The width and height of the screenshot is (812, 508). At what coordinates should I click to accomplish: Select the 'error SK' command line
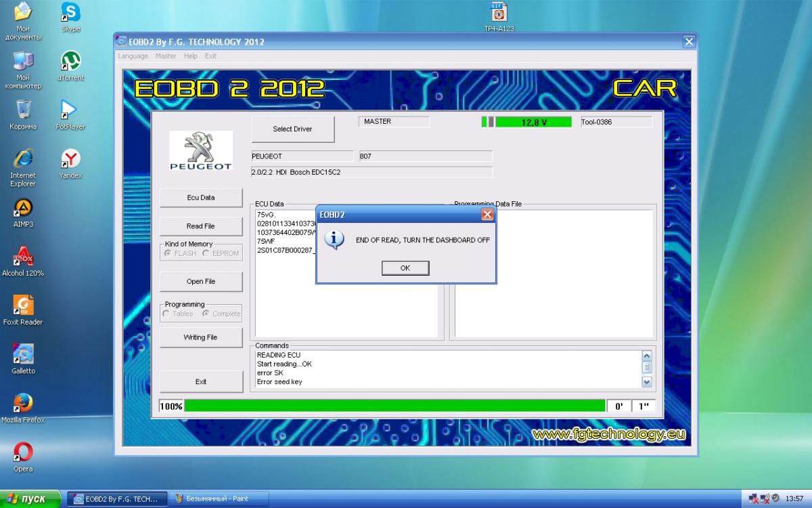pos(270,373)
